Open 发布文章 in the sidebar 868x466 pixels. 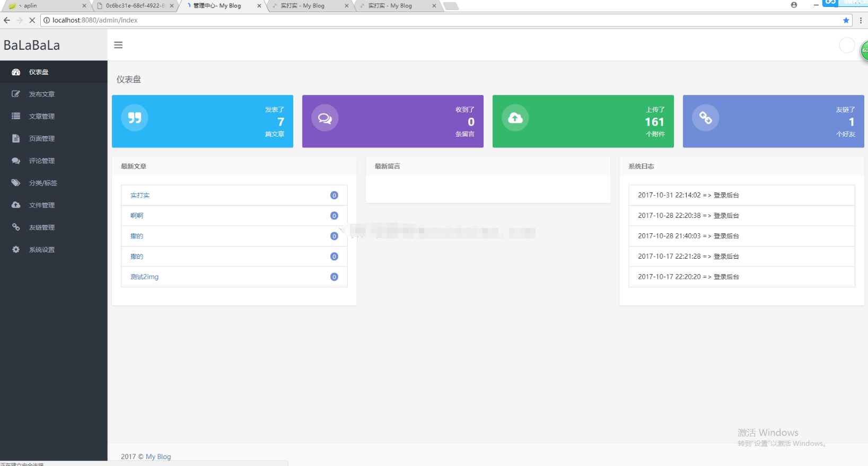54,94
